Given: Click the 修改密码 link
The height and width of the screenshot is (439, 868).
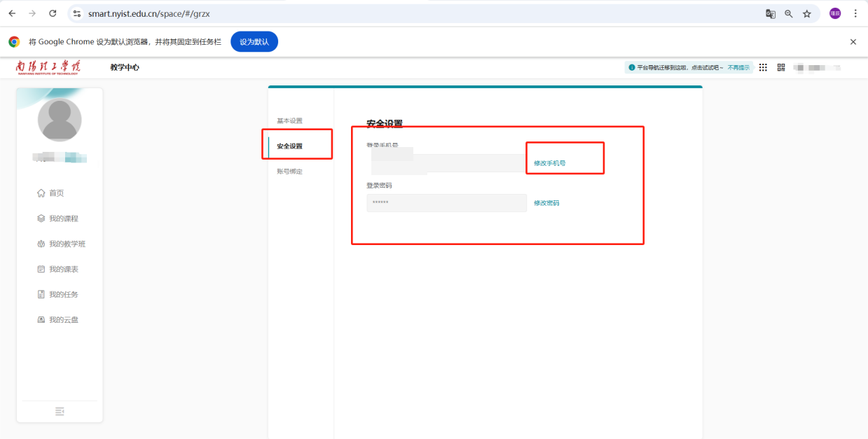Looking at the screenshot, I should pyautogui.click(x=546, y=203).
